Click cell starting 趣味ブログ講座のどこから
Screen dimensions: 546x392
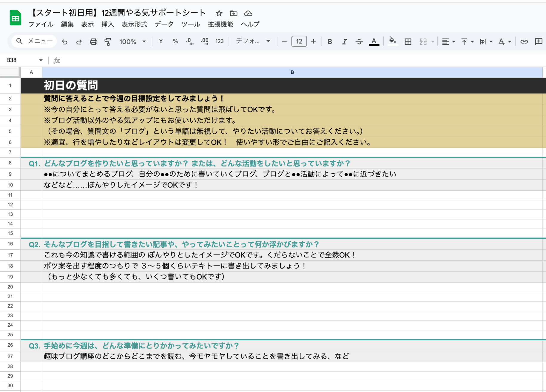(x=292, y=356)
